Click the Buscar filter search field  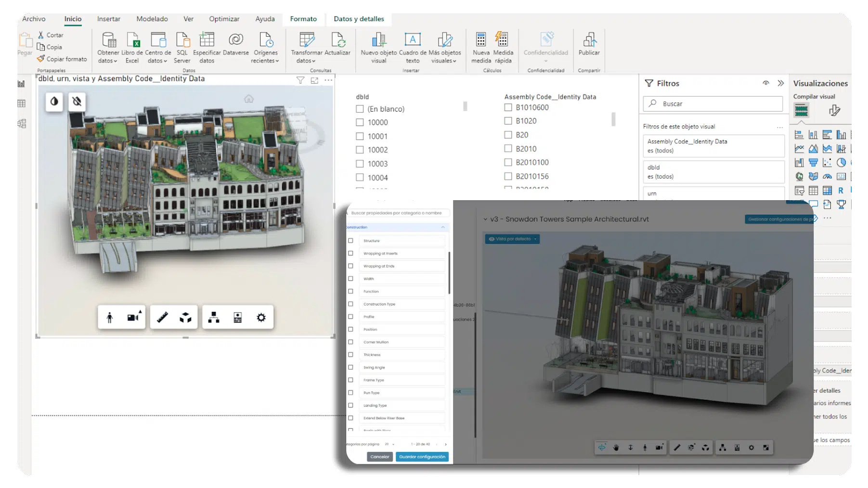(713, 103)
